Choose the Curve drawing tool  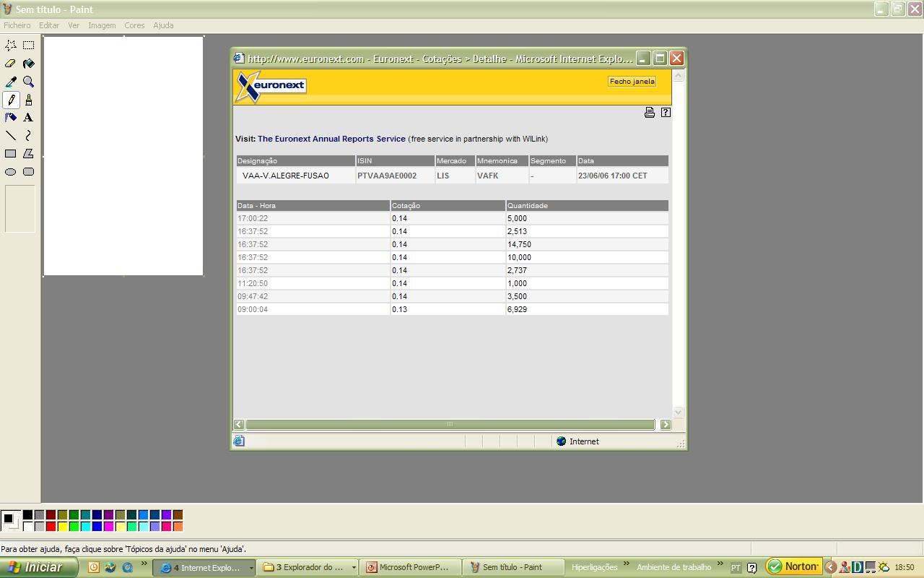click(28, 135)
